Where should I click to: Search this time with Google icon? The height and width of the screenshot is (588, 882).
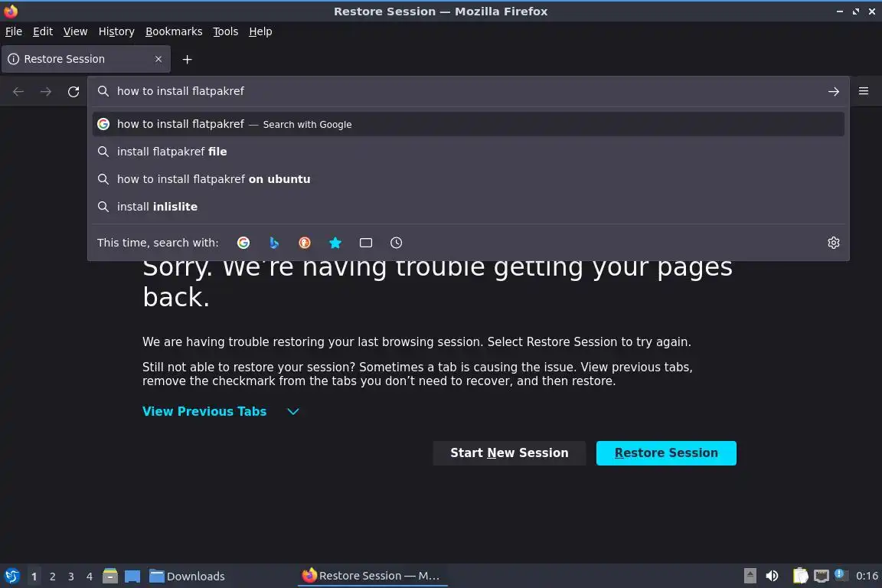[x=243, y=243]
